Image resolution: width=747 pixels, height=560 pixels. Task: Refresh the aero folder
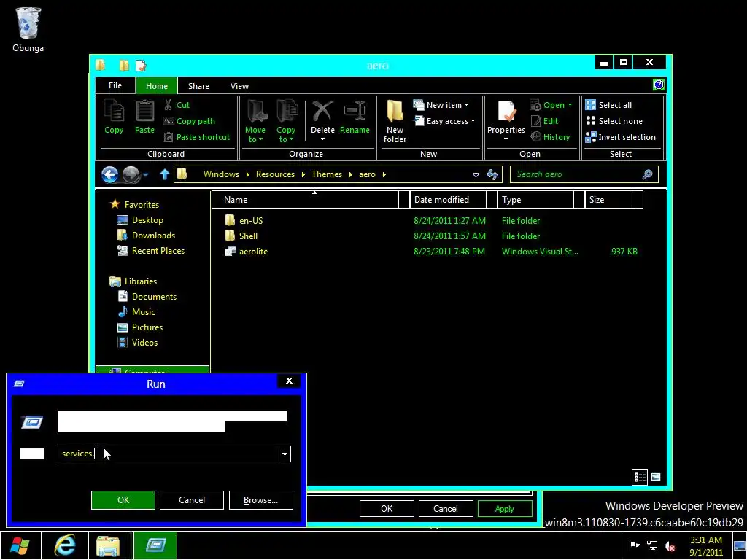[492, 175]
